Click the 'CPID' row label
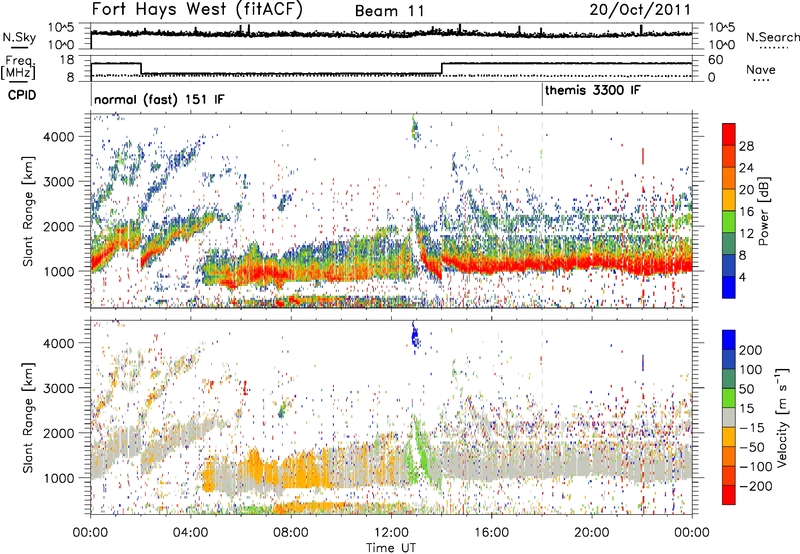This screenshot has width=800, height=554. coord(22,95)
